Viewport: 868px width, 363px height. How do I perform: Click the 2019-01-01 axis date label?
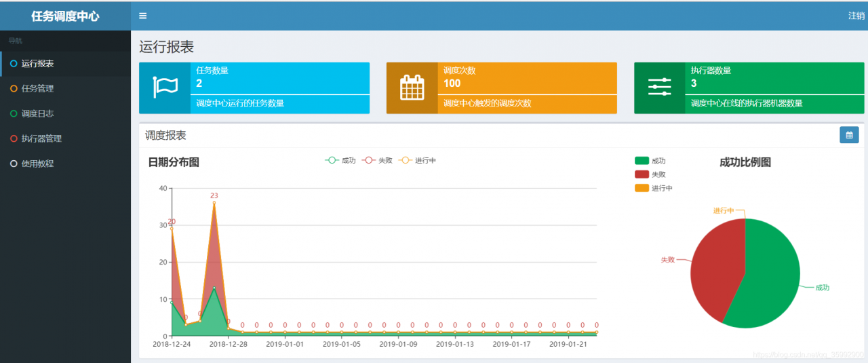(285, 344)
